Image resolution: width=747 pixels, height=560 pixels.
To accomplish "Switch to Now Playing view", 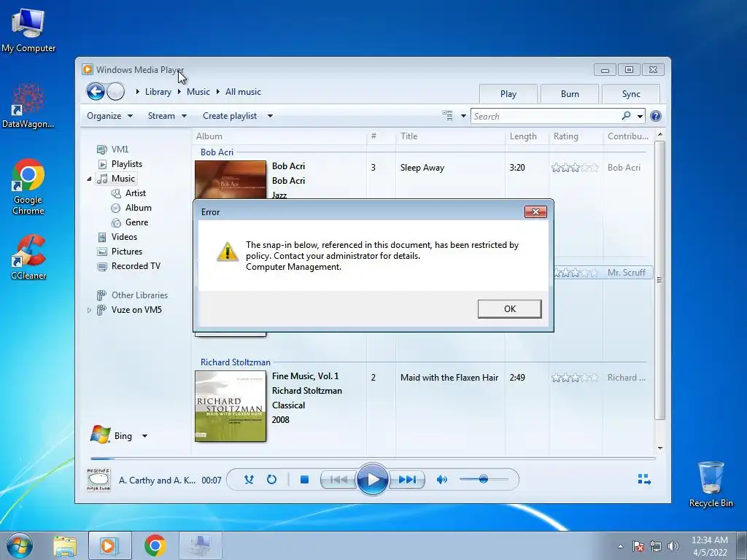I will click(x=644, y=480).
